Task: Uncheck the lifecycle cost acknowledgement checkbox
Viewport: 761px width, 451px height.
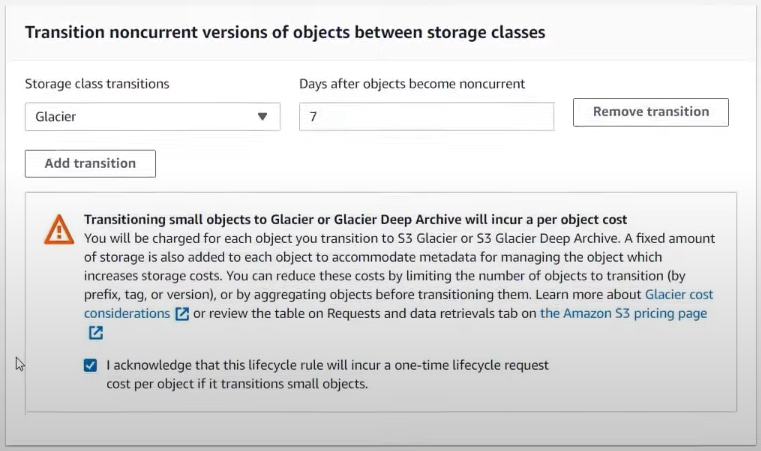Action: 90,365
